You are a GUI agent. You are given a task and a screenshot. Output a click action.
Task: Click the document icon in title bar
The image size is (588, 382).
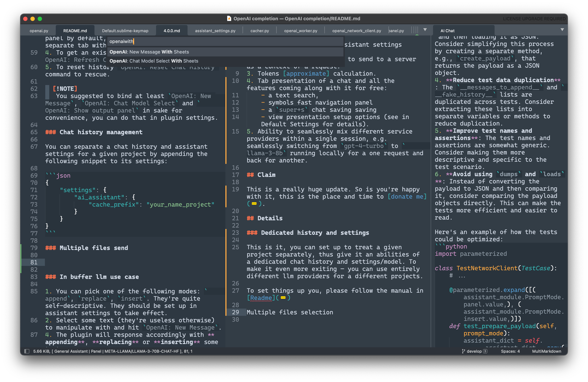tap(229, 18)
